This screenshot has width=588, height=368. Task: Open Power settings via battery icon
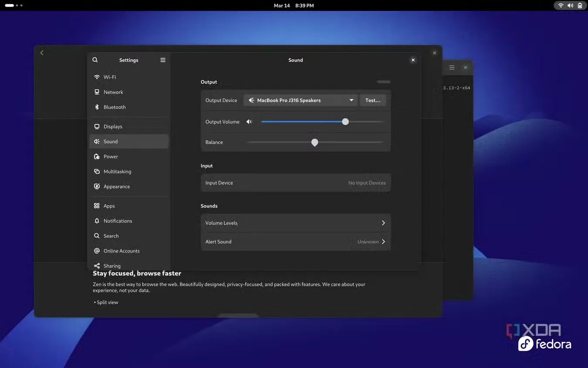coord(97,156)
